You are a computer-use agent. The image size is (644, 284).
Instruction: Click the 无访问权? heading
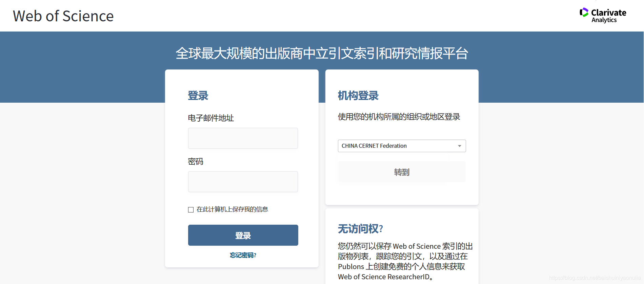click(360, 229)
